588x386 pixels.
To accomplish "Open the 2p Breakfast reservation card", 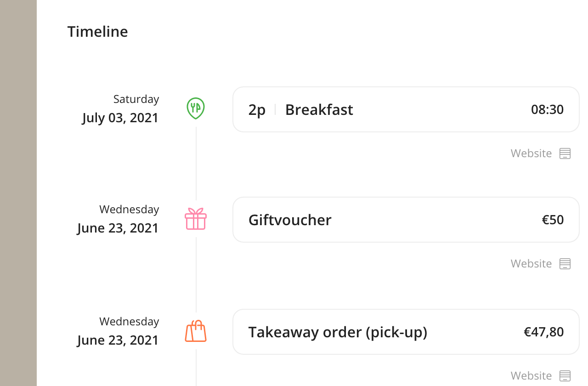I will coord(406,109).
